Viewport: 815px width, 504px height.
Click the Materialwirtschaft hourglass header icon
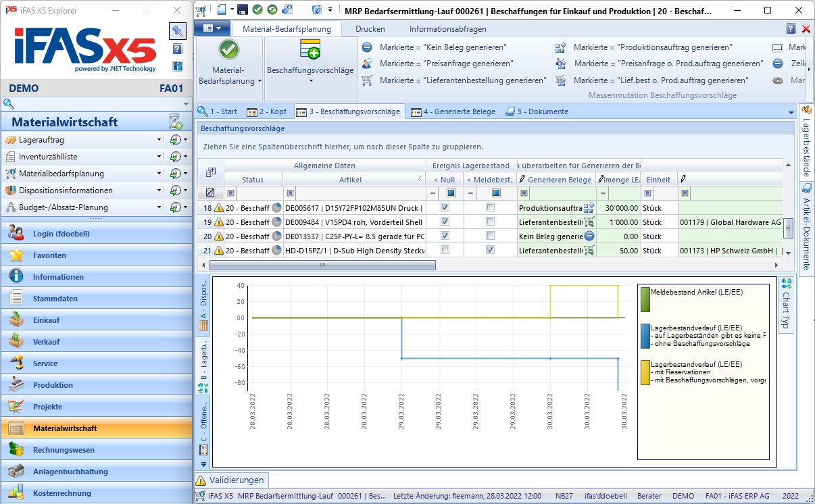176,122
